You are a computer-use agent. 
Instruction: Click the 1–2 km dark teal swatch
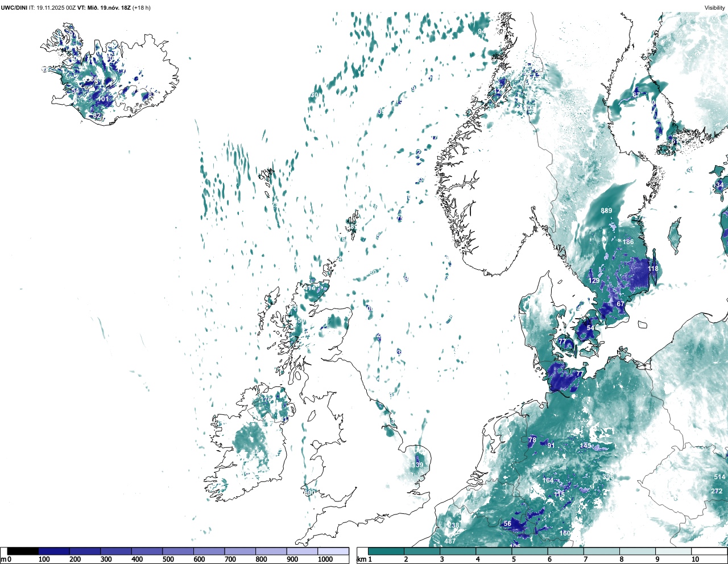pos(386,551)
